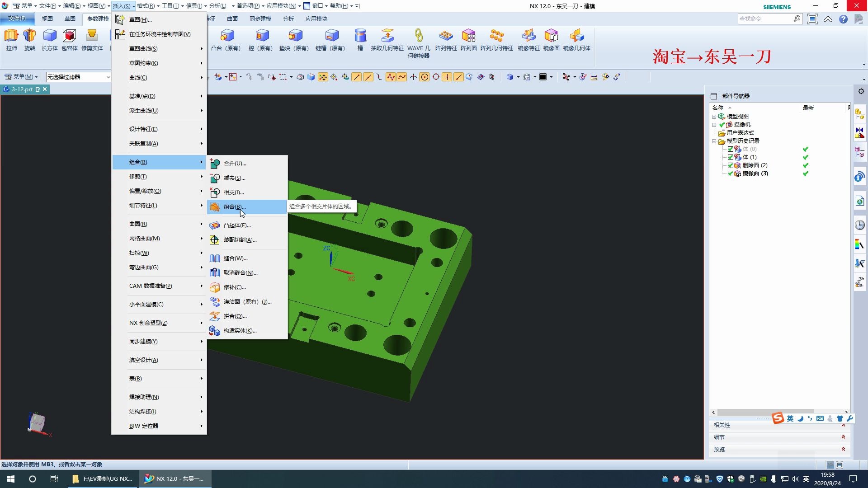This screenshot has height=488, width=868.
Task: Uncheck the 体 (1) feature checkbox
Action: 731,157
